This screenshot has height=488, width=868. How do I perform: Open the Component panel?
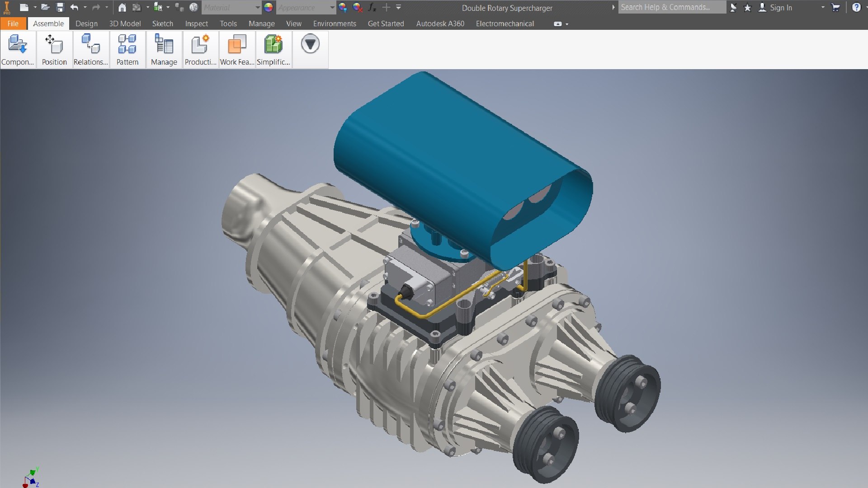coord(18,50)
